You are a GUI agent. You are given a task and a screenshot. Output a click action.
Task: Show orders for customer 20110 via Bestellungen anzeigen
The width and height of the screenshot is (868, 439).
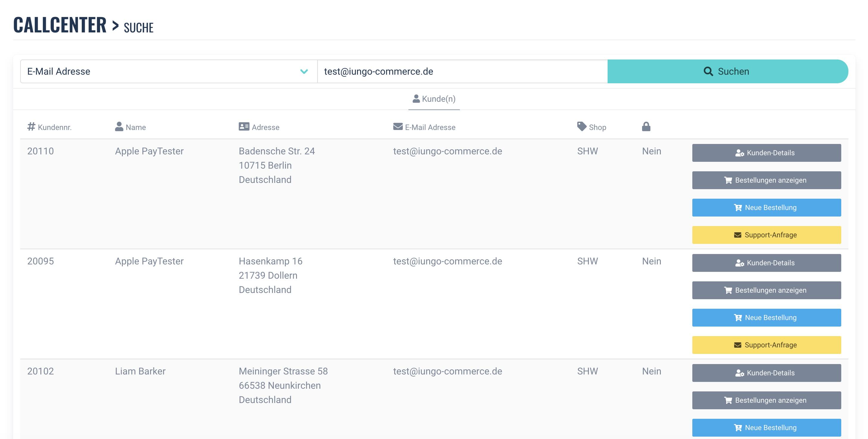coord(766,180)
